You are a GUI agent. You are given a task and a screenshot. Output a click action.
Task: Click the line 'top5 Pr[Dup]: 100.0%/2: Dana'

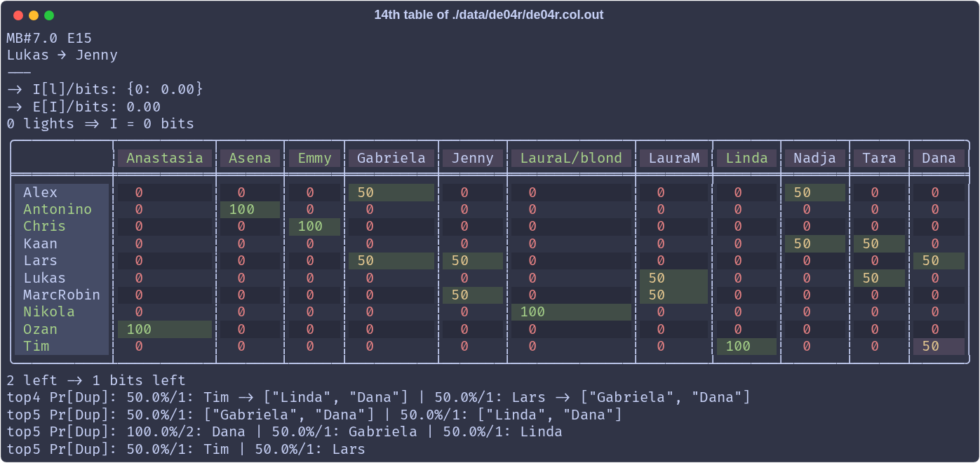point(284,431)
